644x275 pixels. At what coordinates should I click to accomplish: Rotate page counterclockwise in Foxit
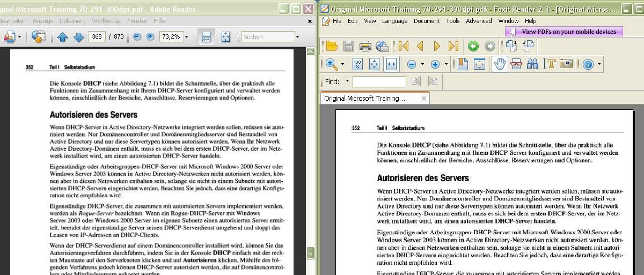point(528,46)
